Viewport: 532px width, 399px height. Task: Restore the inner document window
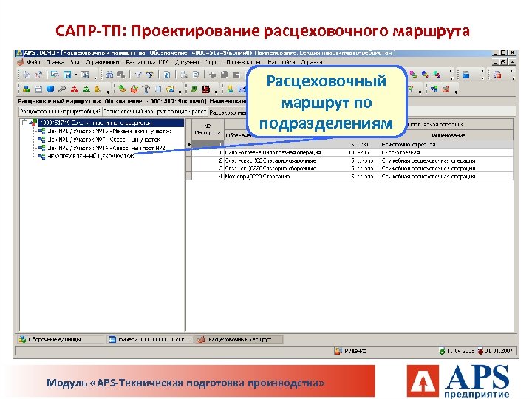[504, 62]
